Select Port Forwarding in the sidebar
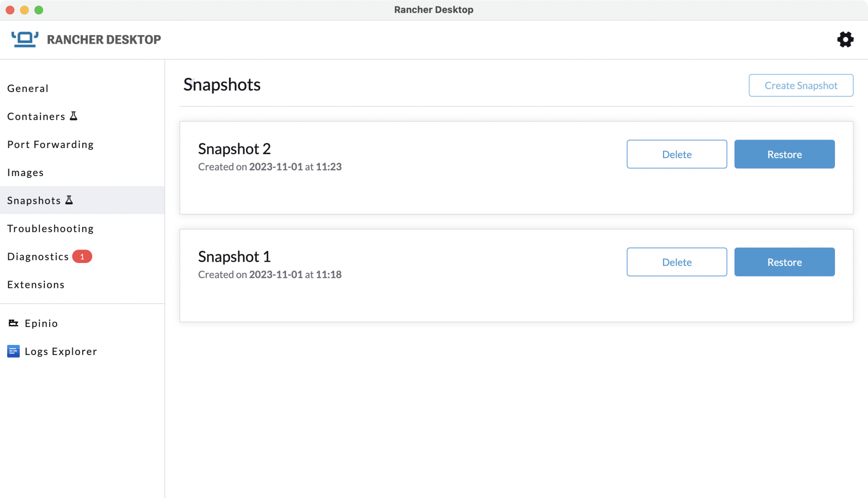This screenshot has width=868, height=498. (x=50, y=144)
